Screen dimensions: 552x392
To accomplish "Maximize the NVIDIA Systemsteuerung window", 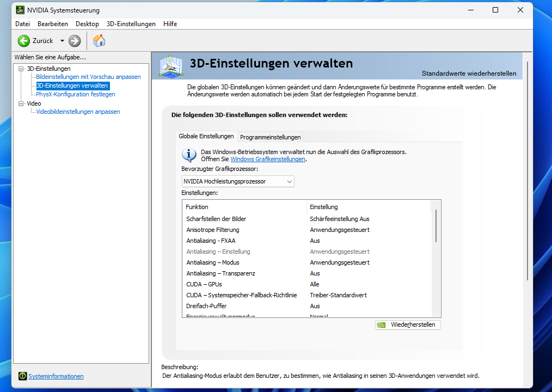I will pos(495,10).
